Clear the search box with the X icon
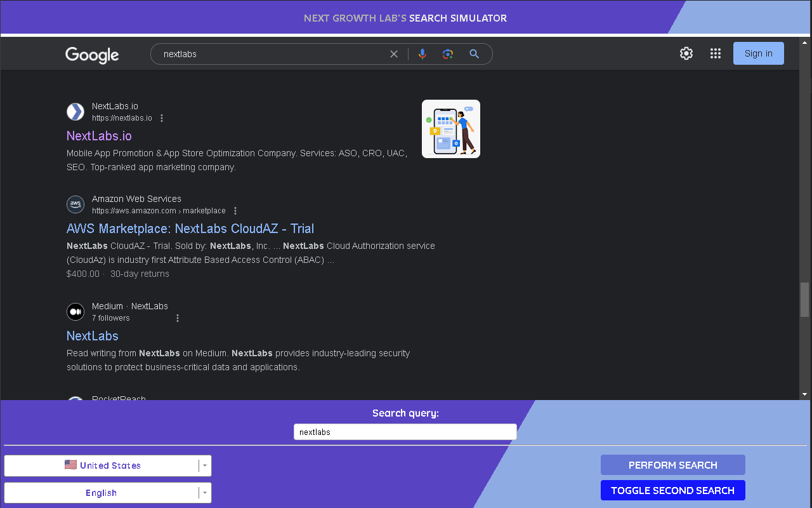Image resolution: width=812 pixels, height=508 pixels. click(394, 54)
